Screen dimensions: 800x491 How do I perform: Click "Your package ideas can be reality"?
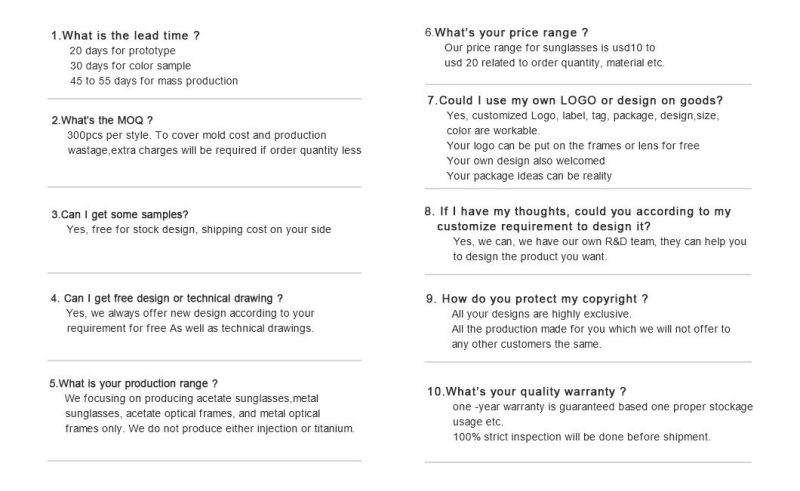529,176
